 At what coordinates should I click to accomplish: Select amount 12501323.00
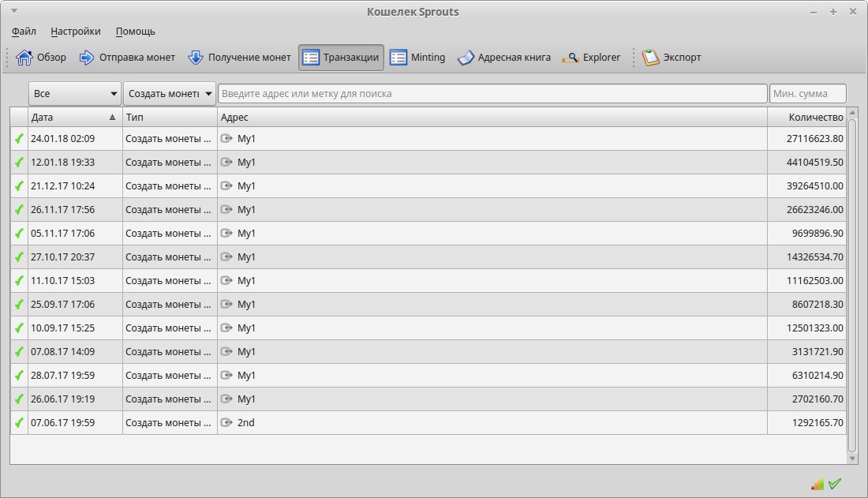click(x=815, y=328)
